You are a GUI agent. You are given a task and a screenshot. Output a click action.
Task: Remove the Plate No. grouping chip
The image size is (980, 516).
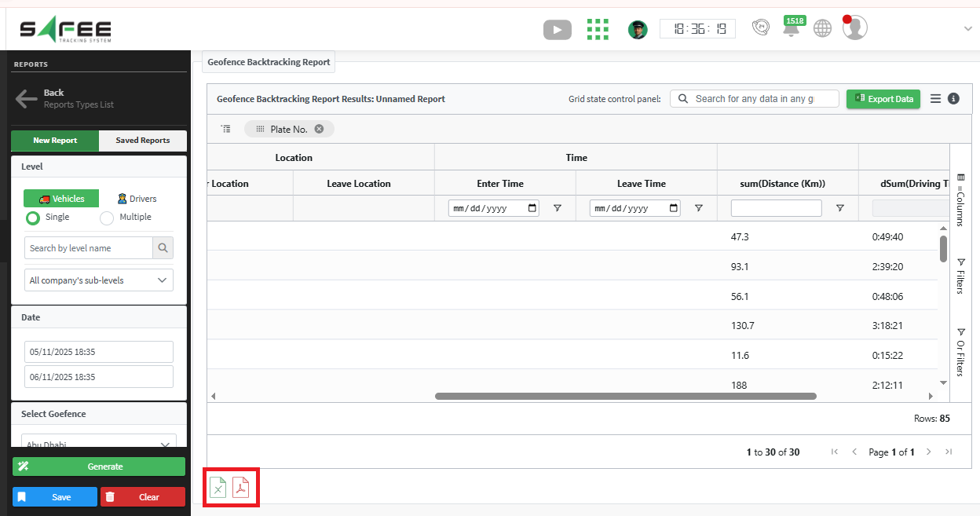click(319, 129)
